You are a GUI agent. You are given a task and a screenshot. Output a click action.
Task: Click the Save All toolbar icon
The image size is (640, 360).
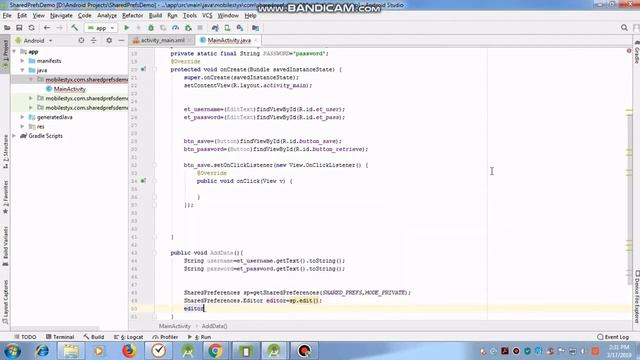tap(19, 28)
